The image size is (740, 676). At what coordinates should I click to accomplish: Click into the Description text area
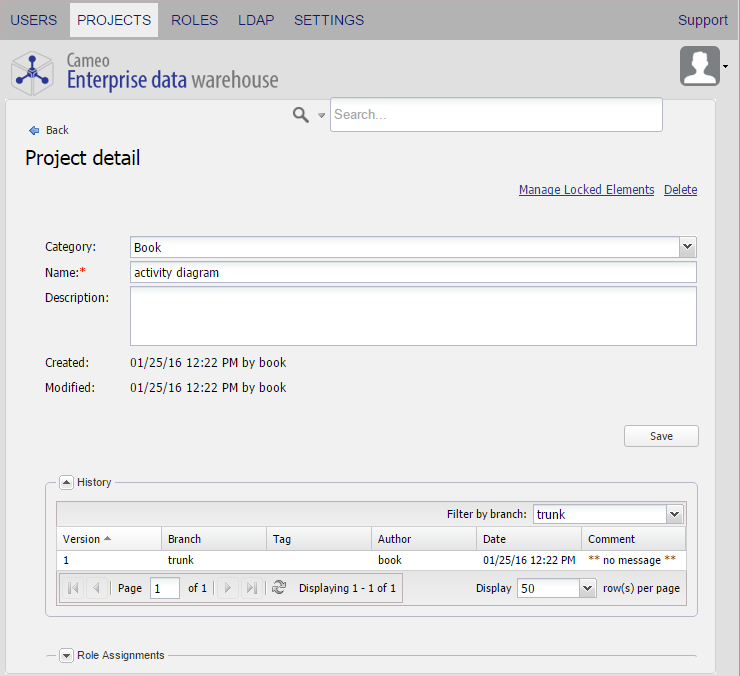tap(413, 315)
